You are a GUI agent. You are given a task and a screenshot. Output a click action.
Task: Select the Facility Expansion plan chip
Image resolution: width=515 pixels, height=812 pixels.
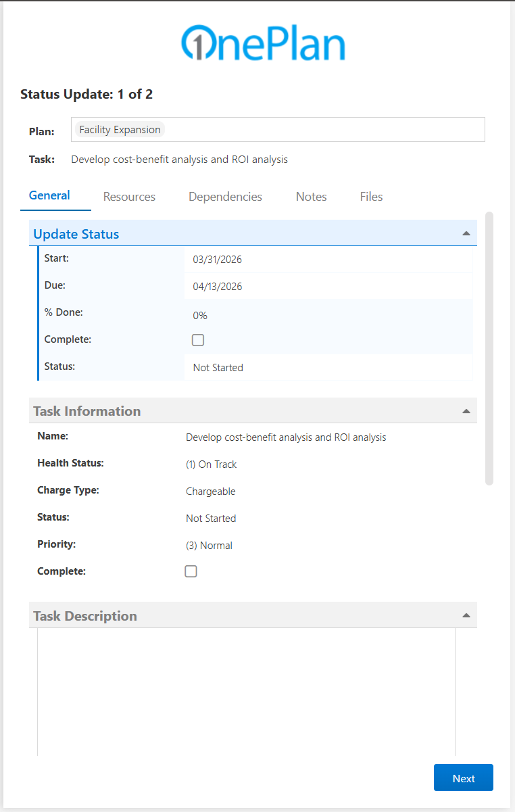pos(120,130)
